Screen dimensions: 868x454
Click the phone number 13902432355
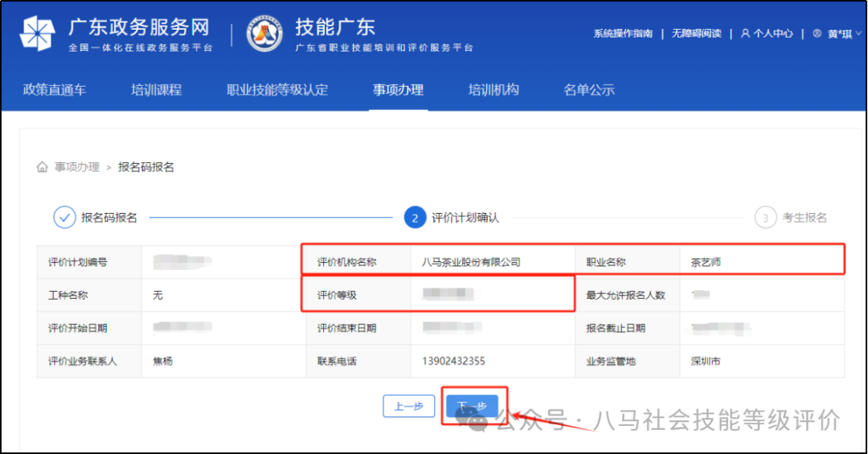pos(453,361)
